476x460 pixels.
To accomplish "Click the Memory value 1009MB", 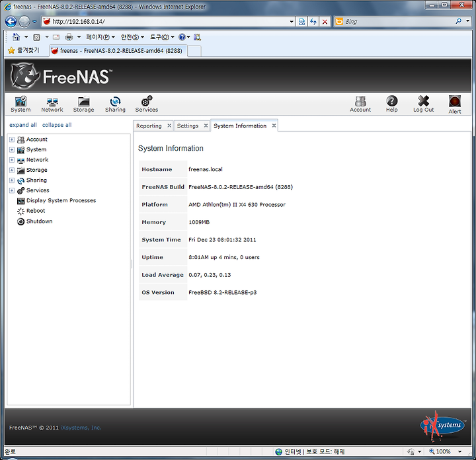I will click(x=199, y=222).
